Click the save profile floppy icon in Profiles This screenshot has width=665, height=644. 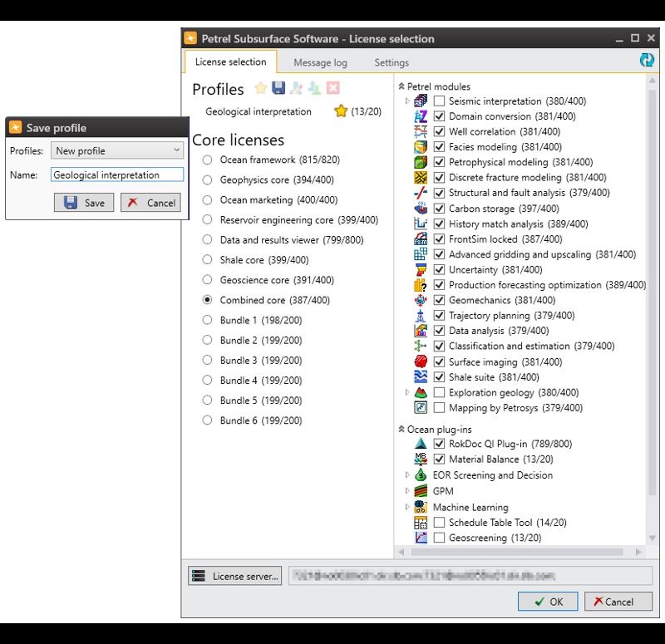coord(278,88)
